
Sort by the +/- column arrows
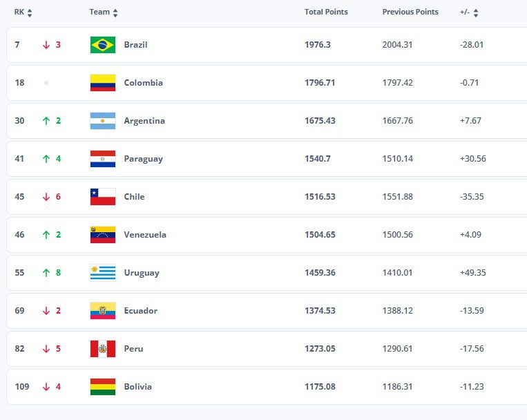476,12
